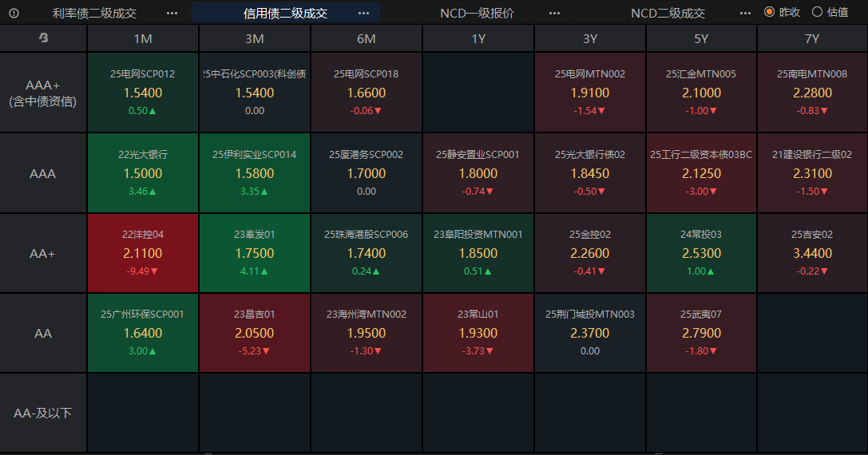Click the 7Y maturity column header
Viewport: 868px width, 455px height.
812,38
